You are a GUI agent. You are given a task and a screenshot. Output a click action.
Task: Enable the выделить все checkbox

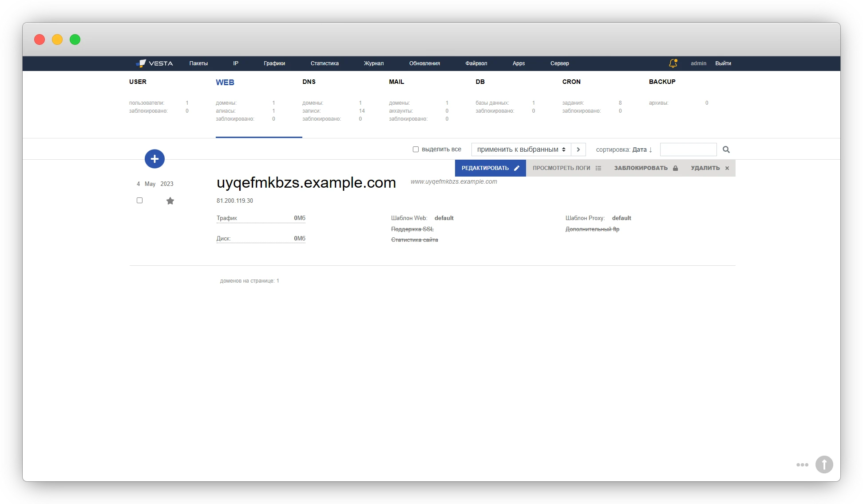[415, 149]
